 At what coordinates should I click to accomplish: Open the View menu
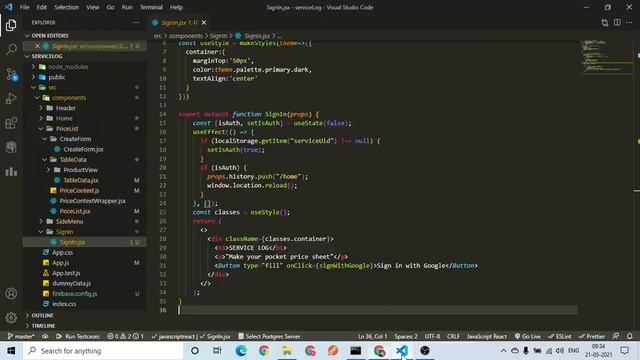click(93, 7)
